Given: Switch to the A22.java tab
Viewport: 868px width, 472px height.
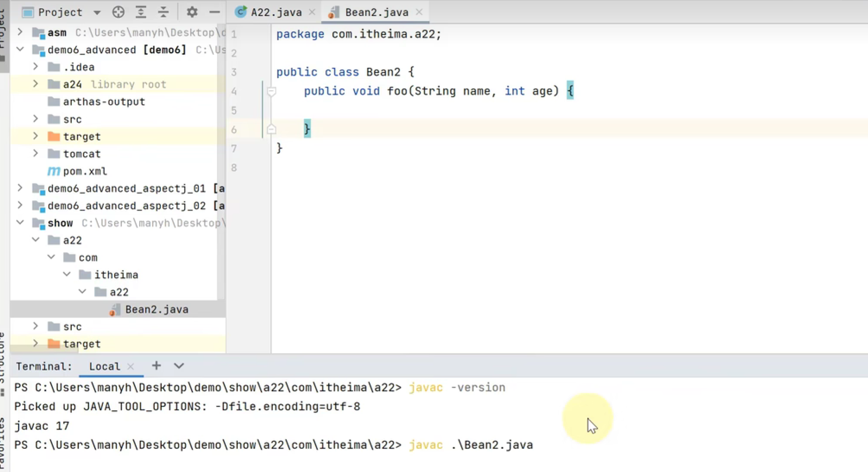Looking at the screenshot, I should (x=276, y=12).
